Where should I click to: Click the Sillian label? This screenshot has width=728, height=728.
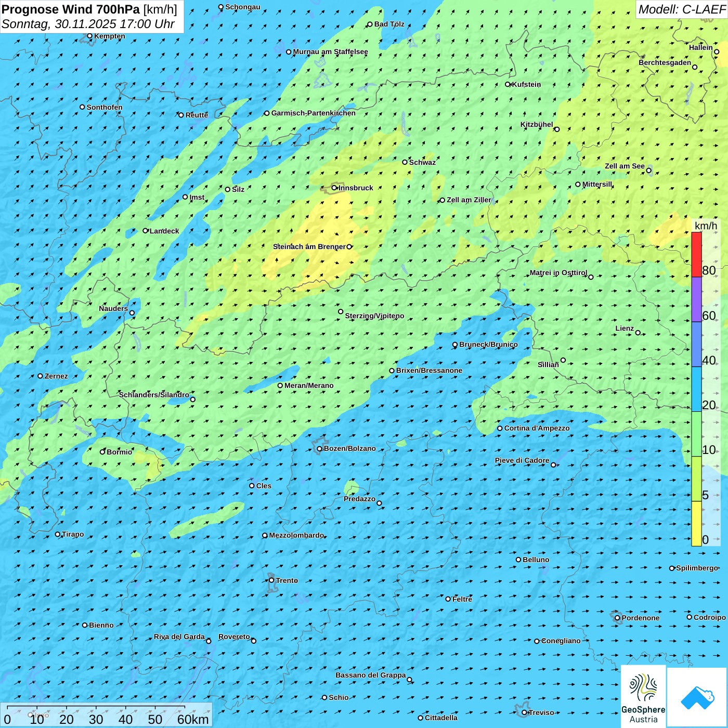[548, 365]
